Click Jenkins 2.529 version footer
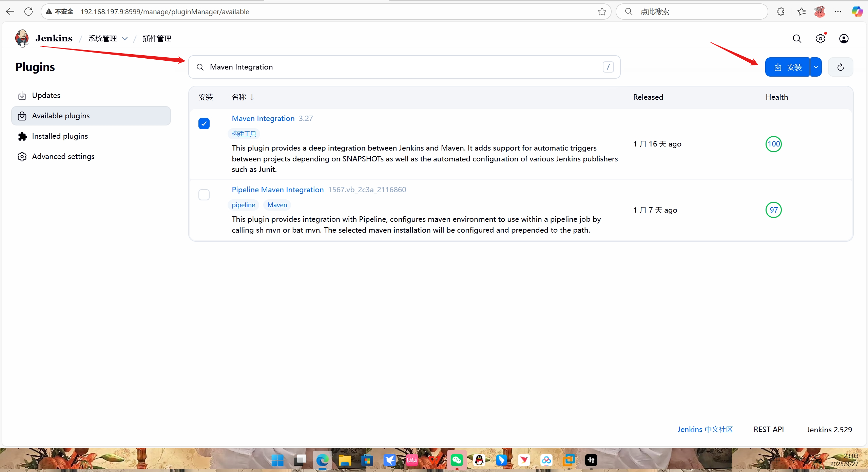This screenshot has height=472, width=868. (x=829, y=430)
